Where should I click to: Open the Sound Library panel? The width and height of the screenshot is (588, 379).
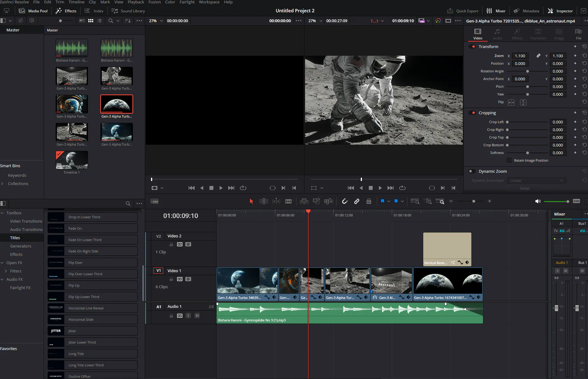point(128,11)
